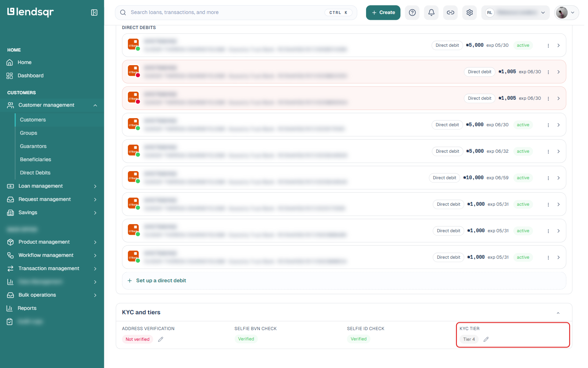Open kebab menu for ₦5,000 exp 06/32 debit
588x368 pixels.
pyautogui.click(x=548, y=152)
